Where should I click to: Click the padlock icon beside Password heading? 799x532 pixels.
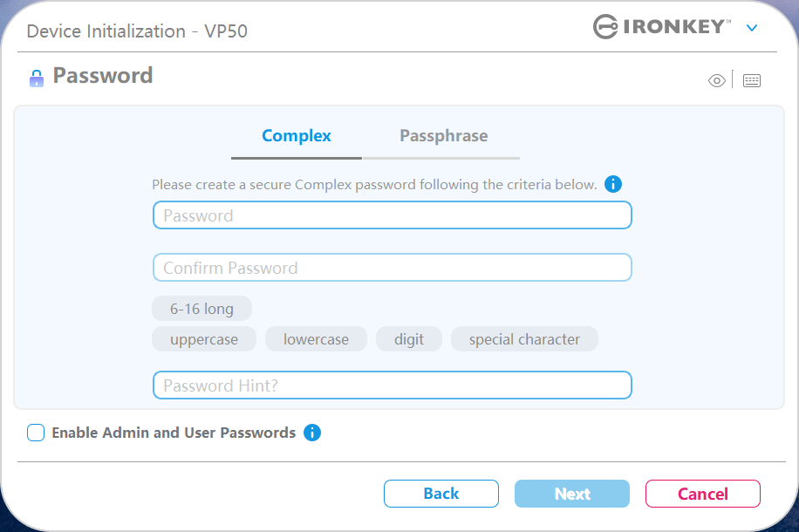tap(36, 78)
